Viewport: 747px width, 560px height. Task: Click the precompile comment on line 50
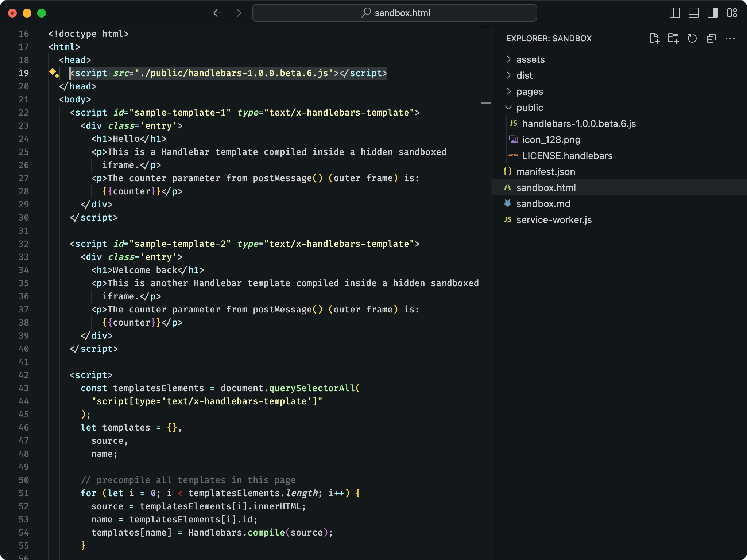pos(188,480)
